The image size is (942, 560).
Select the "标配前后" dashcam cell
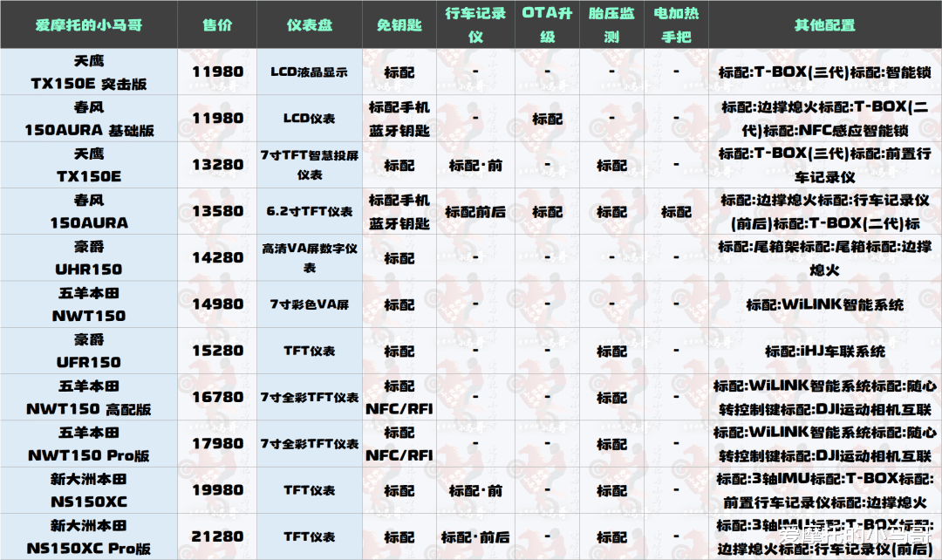click(x=475, y=211)
